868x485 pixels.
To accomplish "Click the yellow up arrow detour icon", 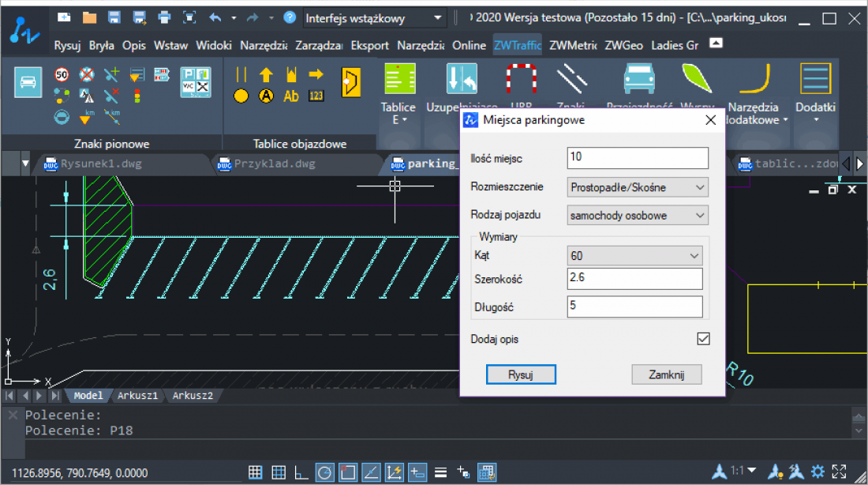I will click(x=266, y=74).
